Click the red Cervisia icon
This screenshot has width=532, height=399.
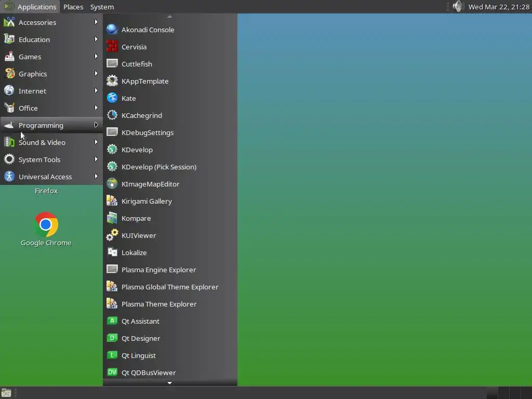click(x=112, y=47)
